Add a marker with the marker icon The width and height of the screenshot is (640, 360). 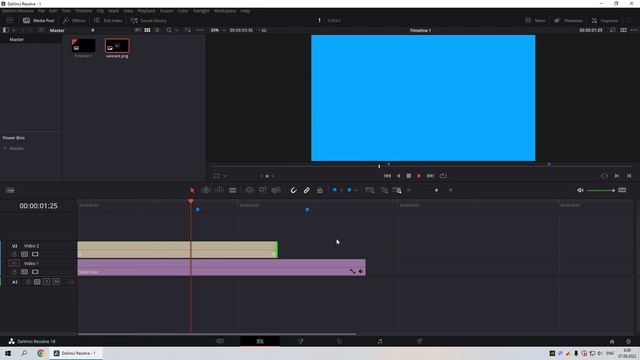(x=349, y=190)
